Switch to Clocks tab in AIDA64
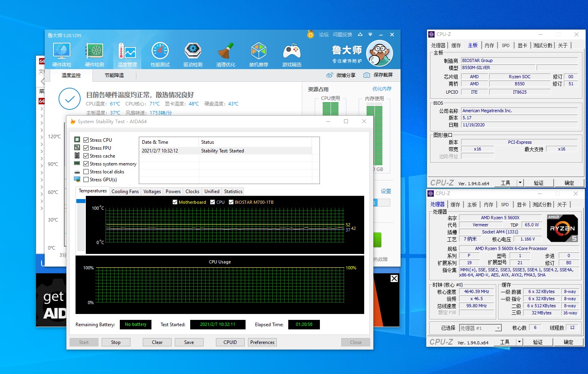Viewport: 588px width, 374px height. tap(193, 191)
